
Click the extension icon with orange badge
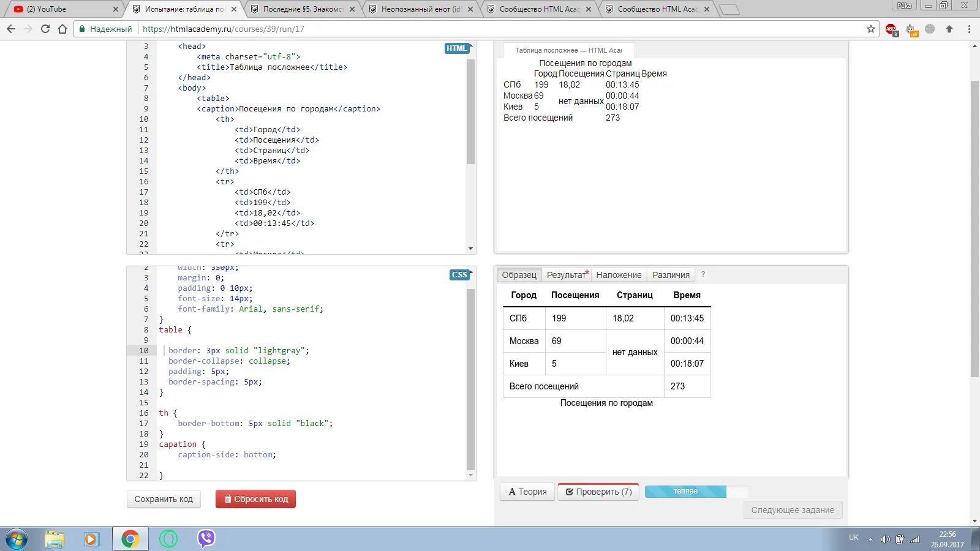[x=911, y=29]
